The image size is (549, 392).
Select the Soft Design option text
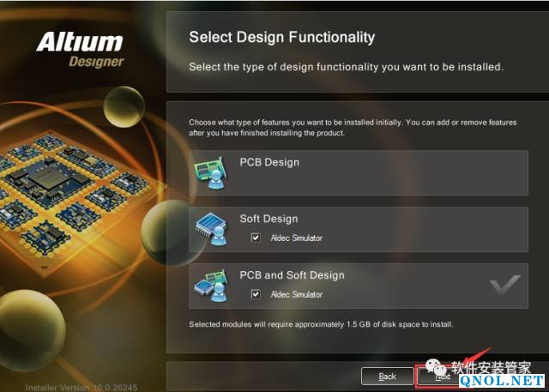pyautogui.click(x=268, y=219)
